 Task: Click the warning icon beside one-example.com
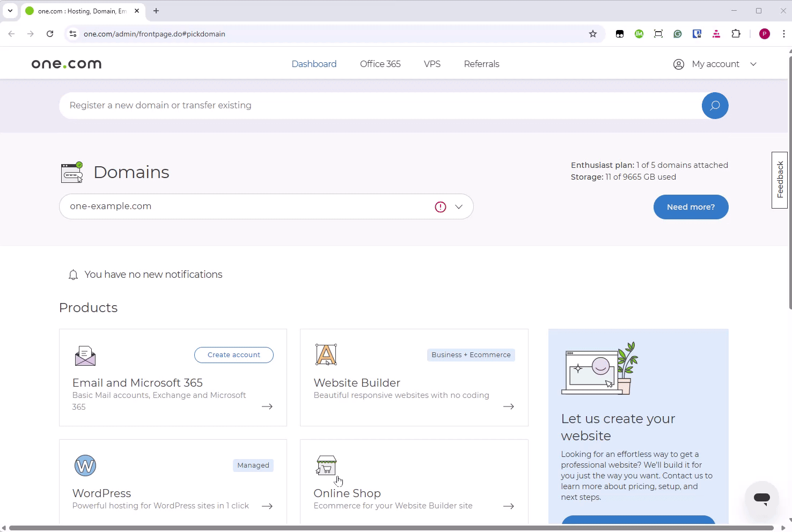coord(440,206)
